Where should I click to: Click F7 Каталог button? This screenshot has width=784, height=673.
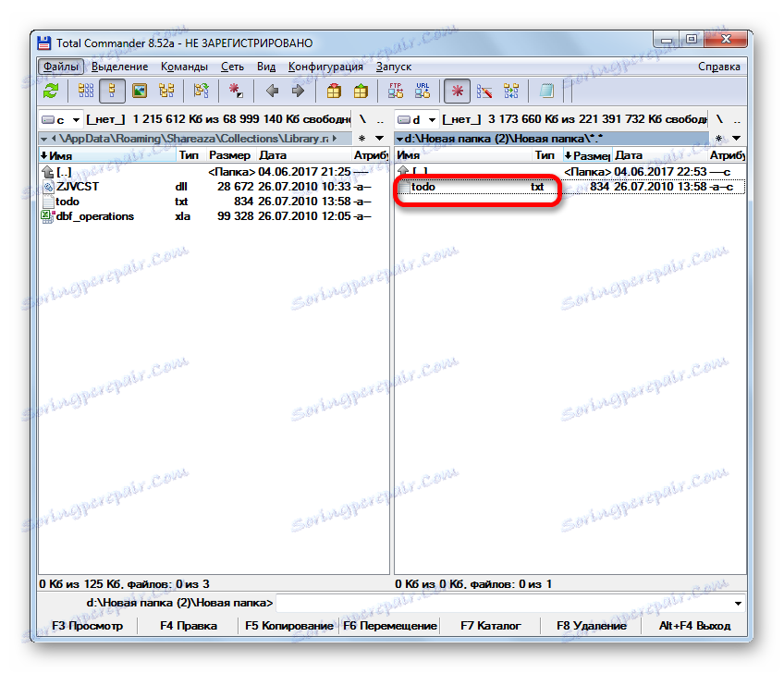(x=491, y=626)
